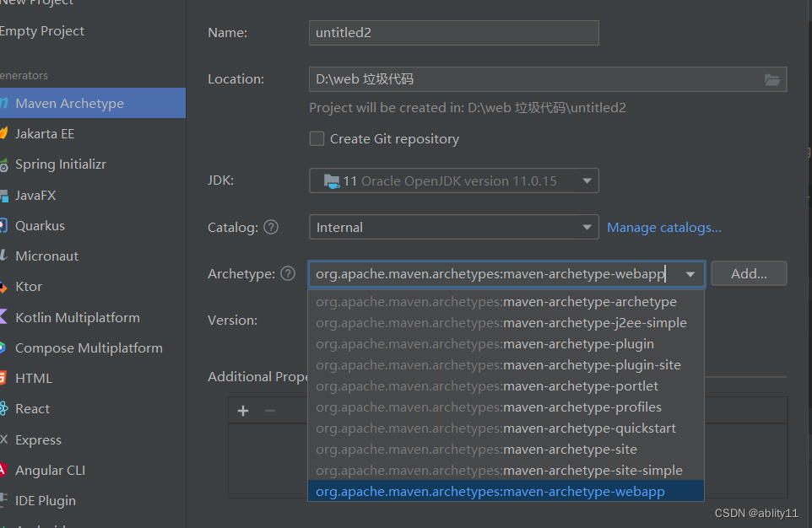Open the Catalog Internal dropdown

[453, 227]
